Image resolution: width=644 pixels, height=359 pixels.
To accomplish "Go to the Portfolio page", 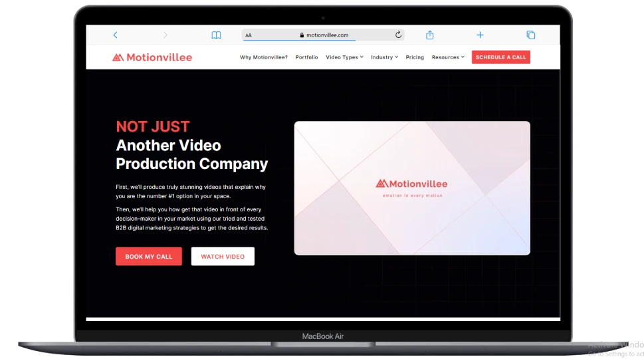I will 306,57.
